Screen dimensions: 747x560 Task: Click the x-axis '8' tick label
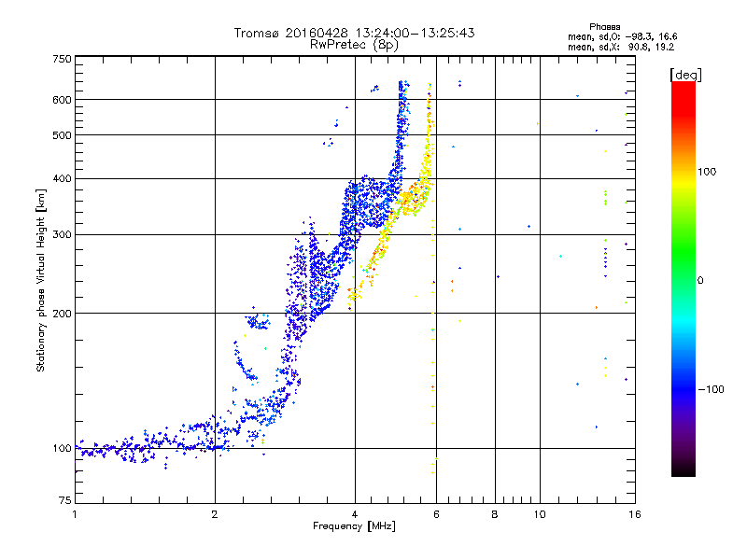[495, 514]
